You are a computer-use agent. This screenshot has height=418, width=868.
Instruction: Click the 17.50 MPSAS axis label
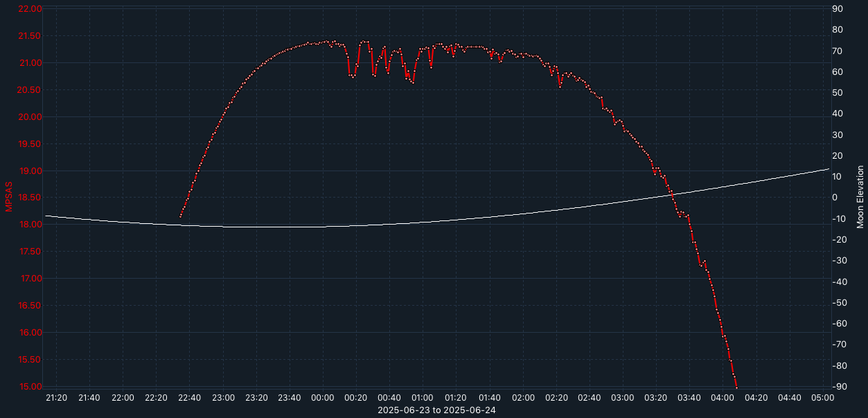[x=30, y=252]
